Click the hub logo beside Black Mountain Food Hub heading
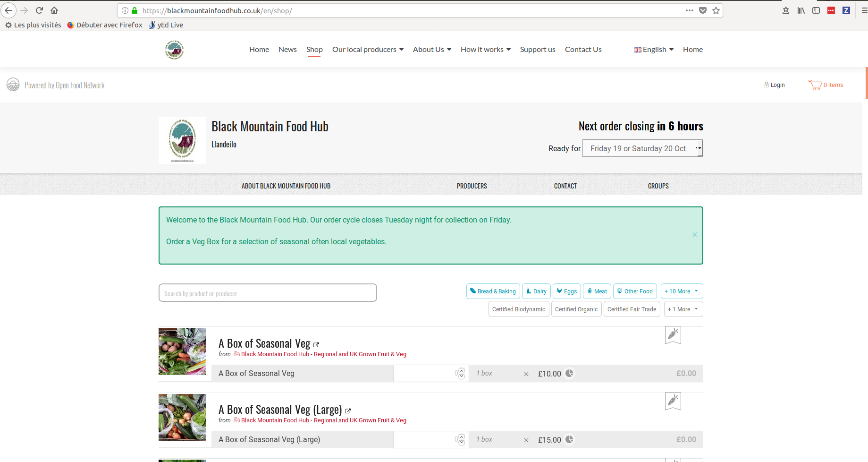This screenshot has width=868, height=462. coord(182,140)
